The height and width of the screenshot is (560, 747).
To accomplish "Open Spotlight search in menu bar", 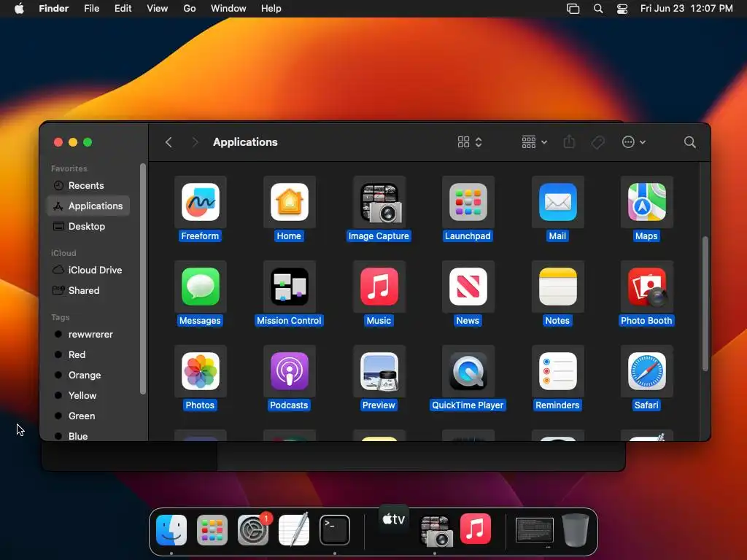I will pyautogui.click(x=598, y=9).
